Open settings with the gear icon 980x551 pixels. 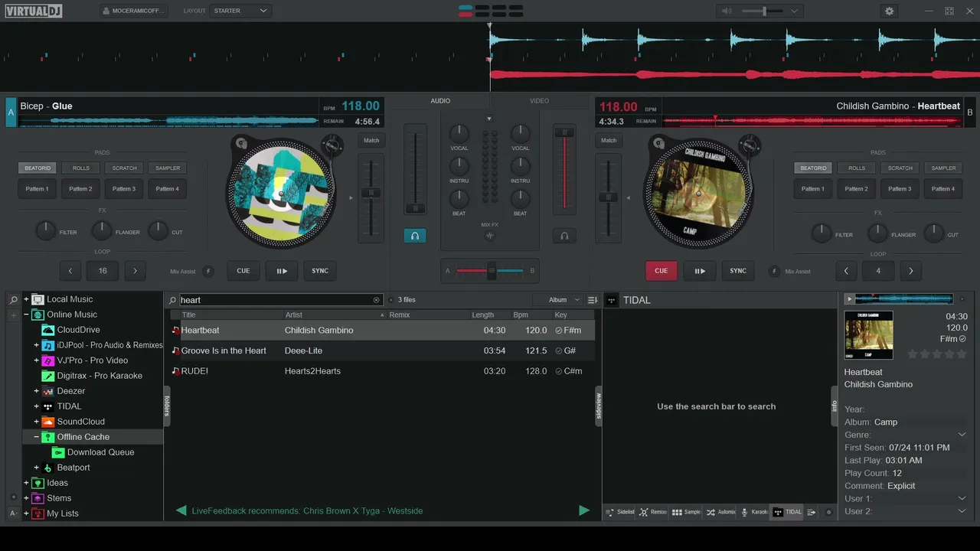(889, 11)
